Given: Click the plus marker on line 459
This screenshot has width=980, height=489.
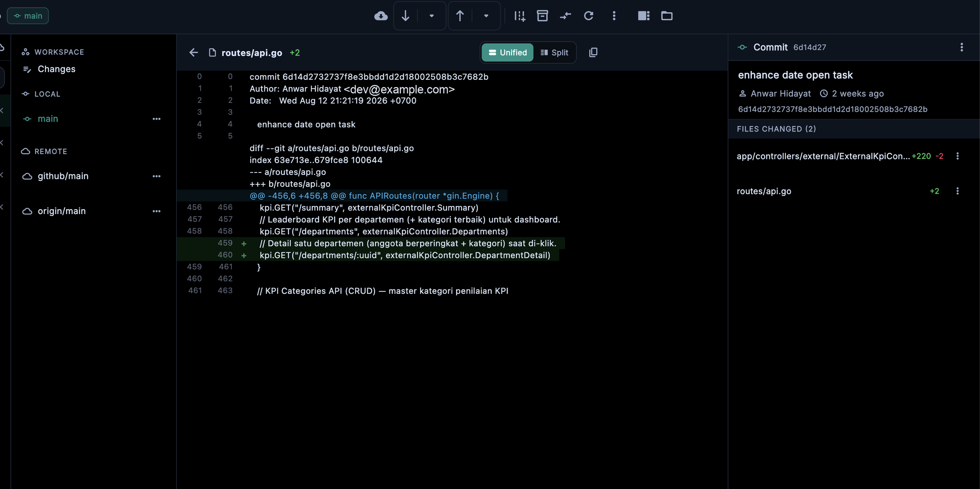Looking at the screenshot, I should tap(244, 243).
